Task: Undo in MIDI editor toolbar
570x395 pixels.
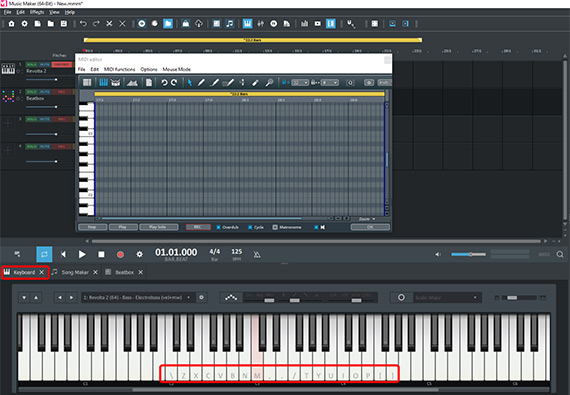Action: pyautogui.click(x=164, y=82)
